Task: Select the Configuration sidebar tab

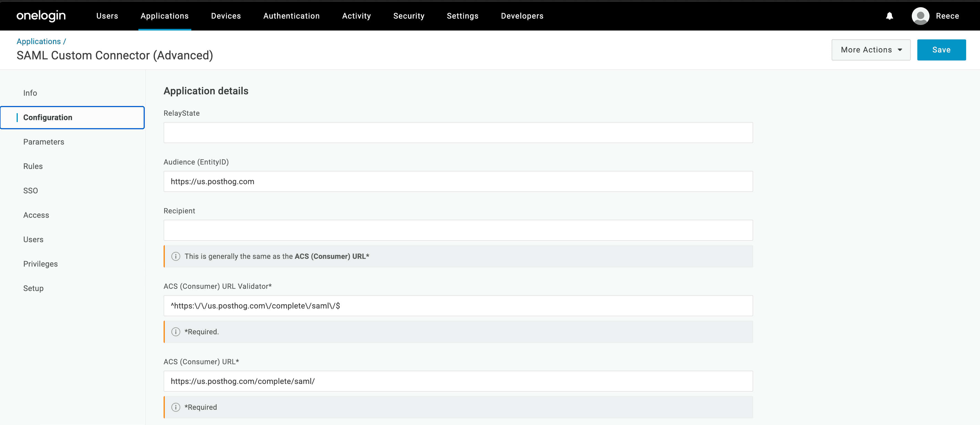Action: (73, 118)
